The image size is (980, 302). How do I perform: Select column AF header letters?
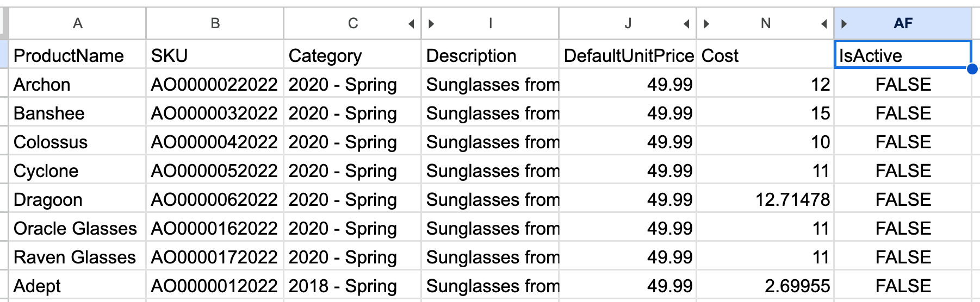903,24
